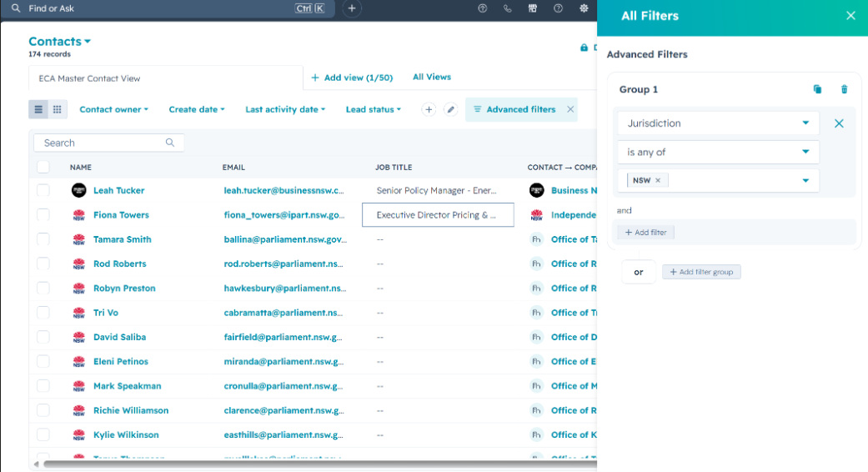This screenshot has width=868, height=472.
Task: Clear Advanced filters with its X
Action: point(570,109)
